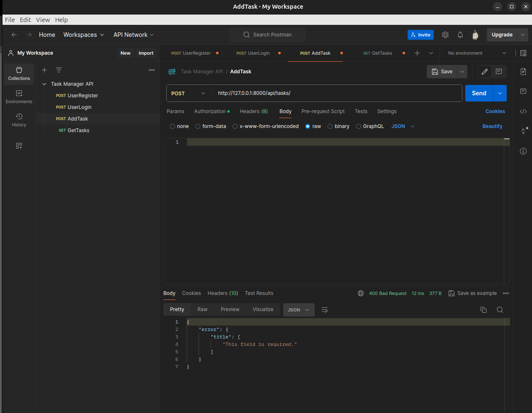Open the POST method dropdown

pos(189,93)
